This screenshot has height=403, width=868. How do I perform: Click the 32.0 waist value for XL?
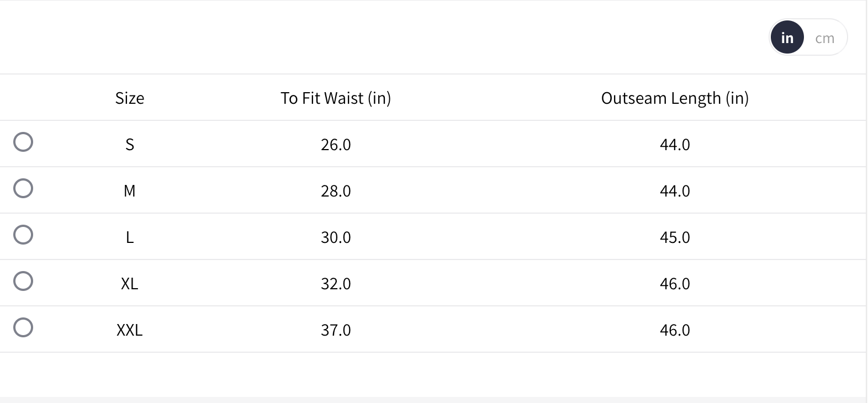pos(336,284)
